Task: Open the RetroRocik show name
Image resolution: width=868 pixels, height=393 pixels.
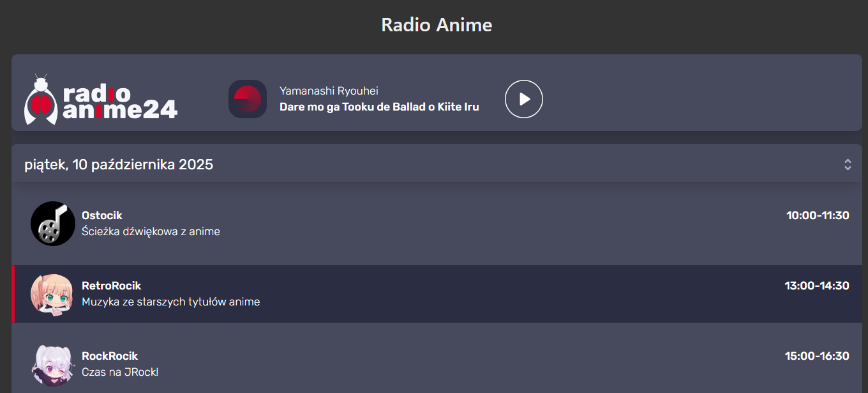Action: pos(112,286)
